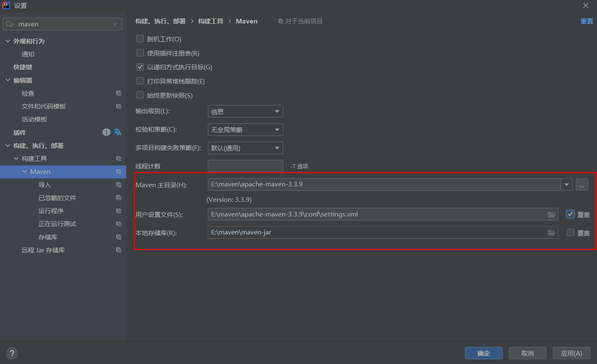
Task: Select 通知 in settings tree
Action: pyautogui.click(x=28, y=54)
